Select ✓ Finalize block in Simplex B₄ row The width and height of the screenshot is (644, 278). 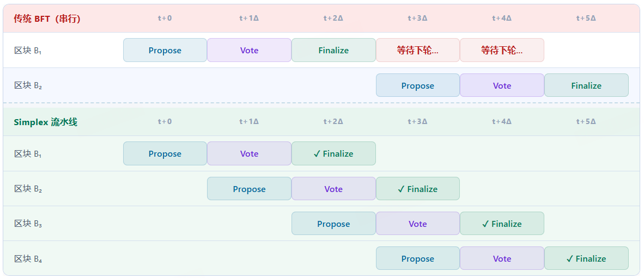(586, 258)
